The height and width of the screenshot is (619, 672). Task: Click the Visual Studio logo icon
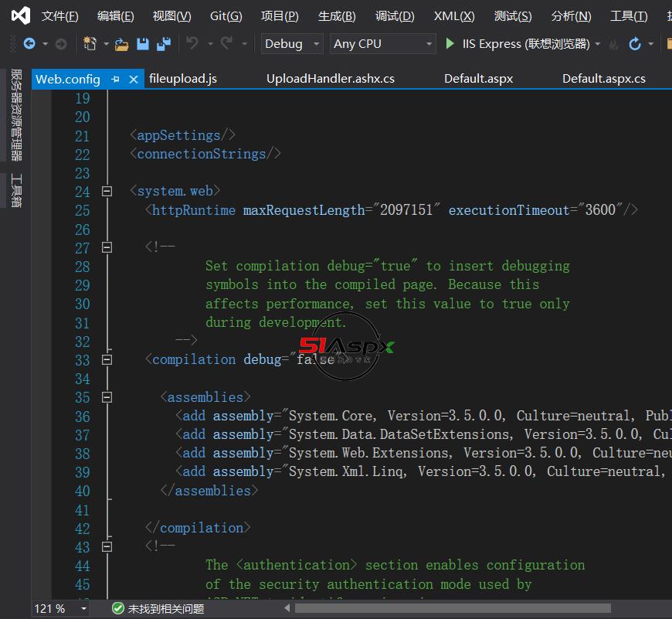pyautogui.click(x=21, y=15)
